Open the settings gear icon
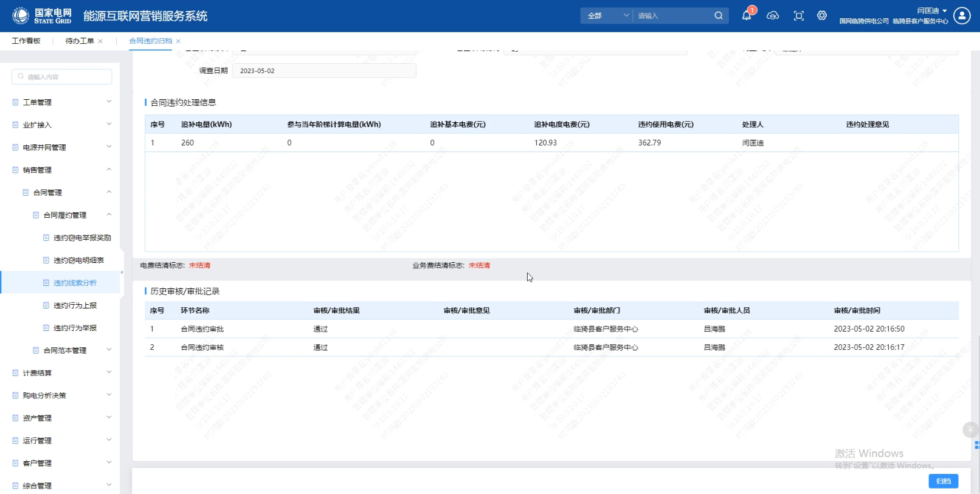The image size is (980, 494). coord(822,16)
